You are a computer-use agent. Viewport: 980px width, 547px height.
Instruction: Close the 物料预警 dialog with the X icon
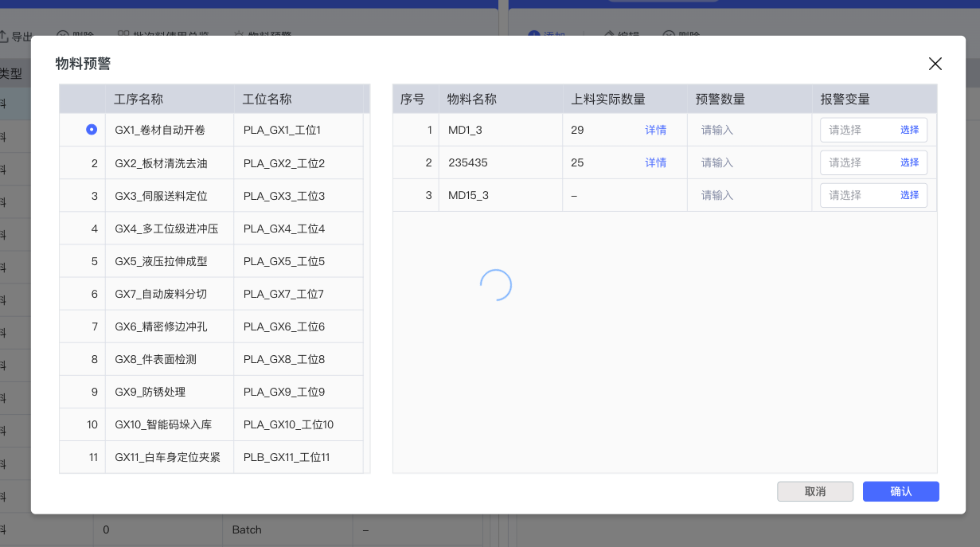coord(935,64)
